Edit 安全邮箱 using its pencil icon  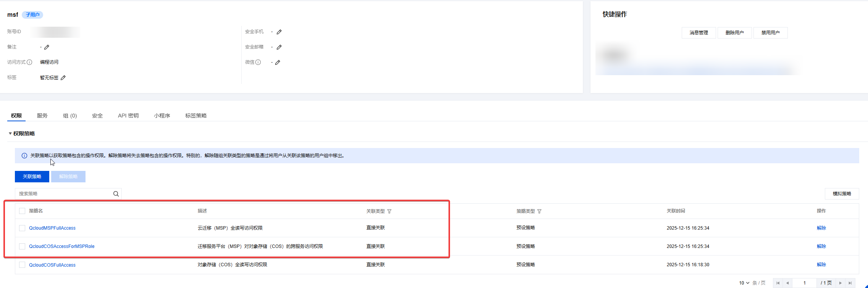279,47
